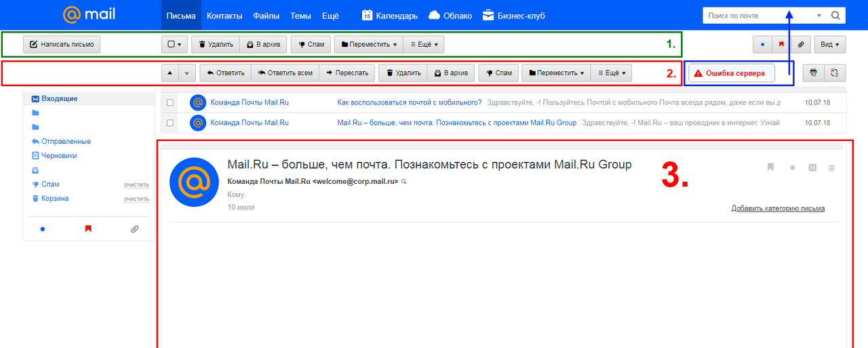Click очистить next to Спам folder
The width and height of the screenshot is (868, 348).
click(x=136, y=185)
